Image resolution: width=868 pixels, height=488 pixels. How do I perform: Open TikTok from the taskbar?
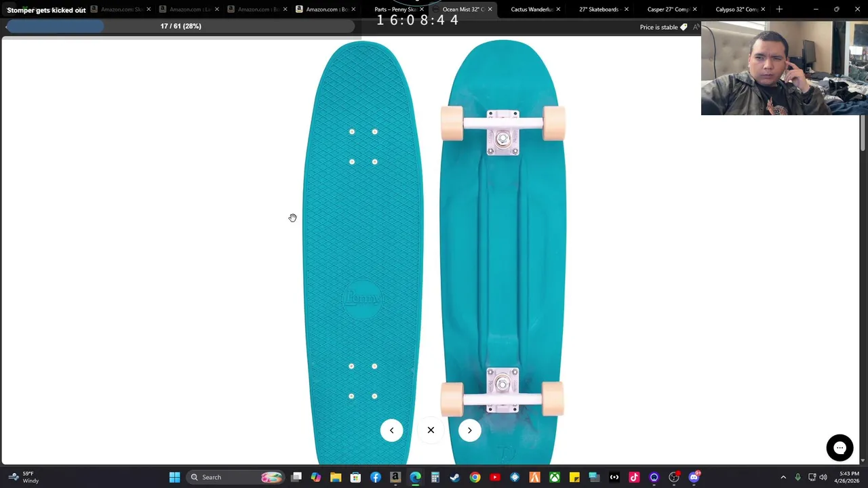[634, 477]
